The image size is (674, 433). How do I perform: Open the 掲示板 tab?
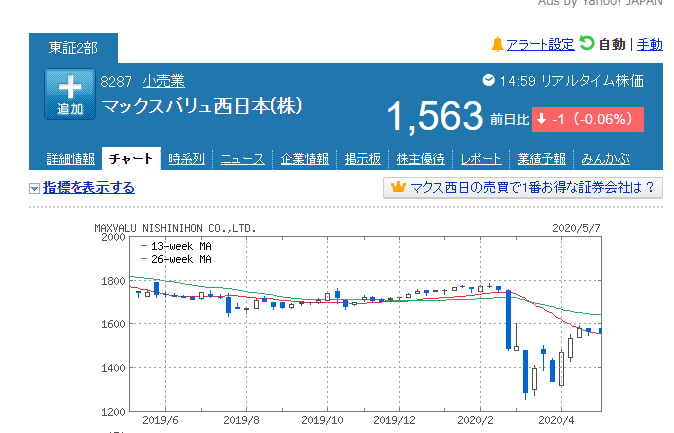click(x=362, y=159)
